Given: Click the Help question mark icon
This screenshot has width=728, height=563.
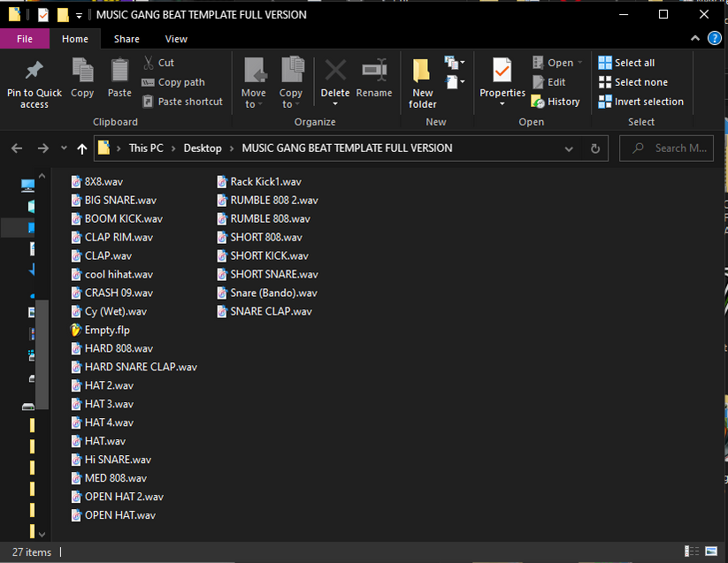Looking at the screenshot, I should pyautogui.click(x=715, y=39).
